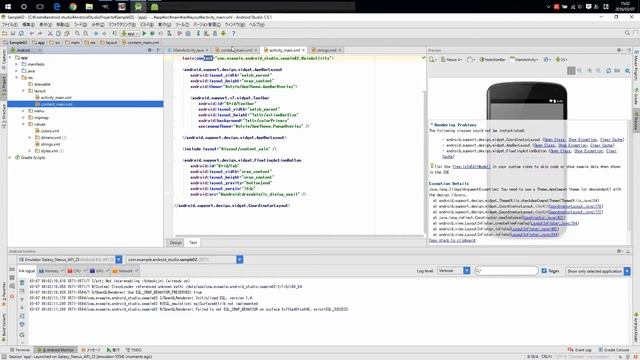Click Copy stack to clipboard link
640x360 pixels.
coord(452,240)
